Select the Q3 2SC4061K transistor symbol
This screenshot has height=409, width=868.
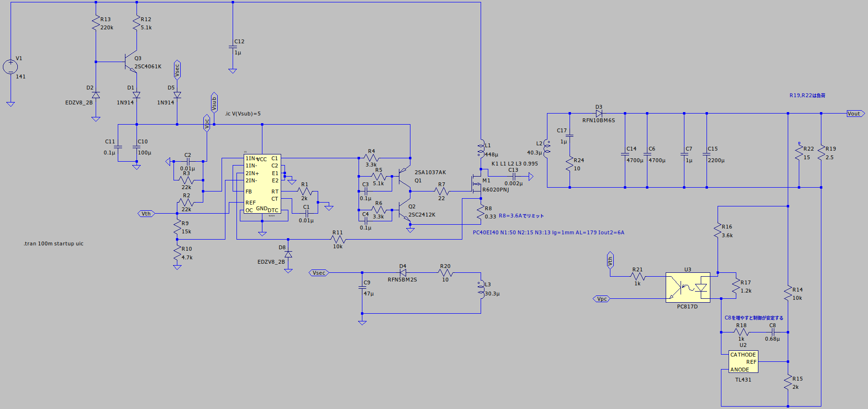click(131, 62)
